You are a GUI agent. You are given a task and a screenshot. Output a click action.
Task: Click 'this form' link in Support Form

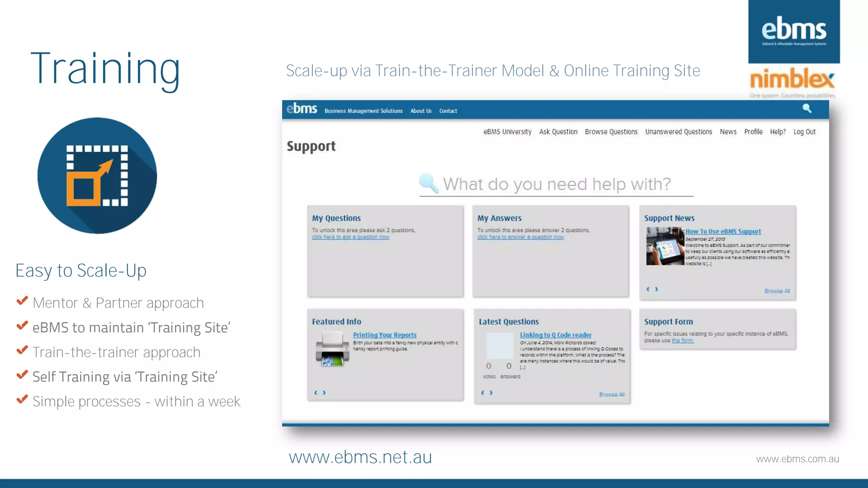683,341
